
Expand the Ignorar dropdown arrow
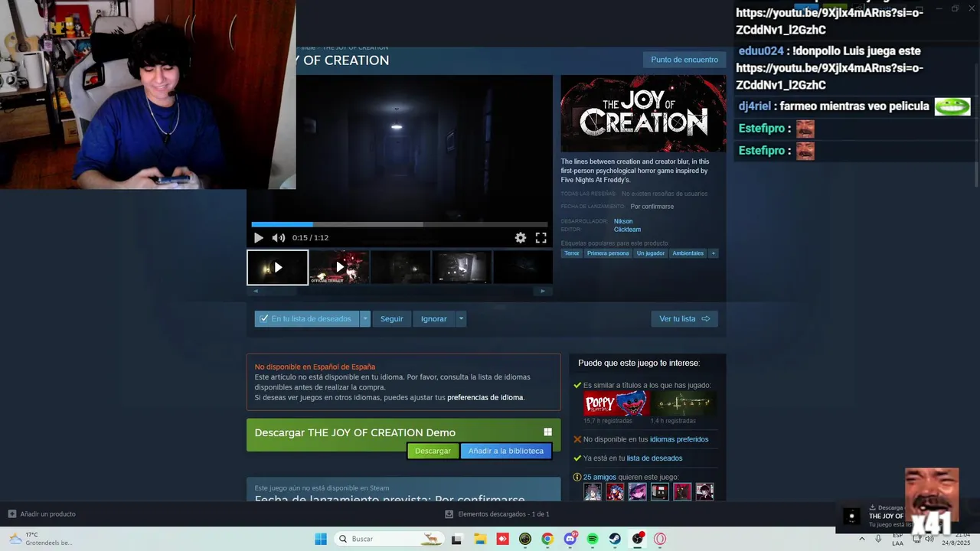(x=461, y=319)
